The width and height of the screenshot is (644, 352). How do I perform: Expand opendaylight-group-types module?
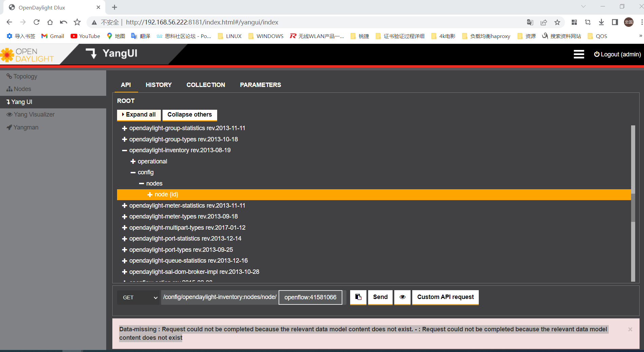click(125, 139)
